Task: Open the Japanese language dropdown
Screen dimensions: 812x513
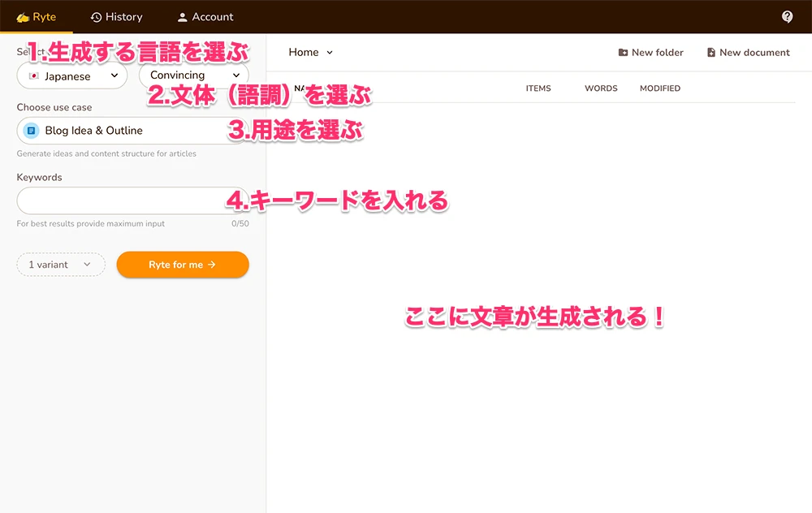Action: (x=72, y=76)
